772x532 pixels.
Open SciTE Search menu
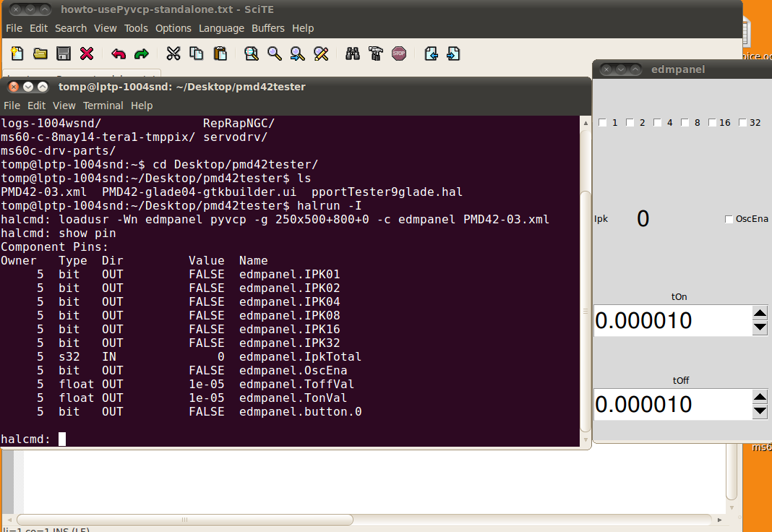point(70,28)
